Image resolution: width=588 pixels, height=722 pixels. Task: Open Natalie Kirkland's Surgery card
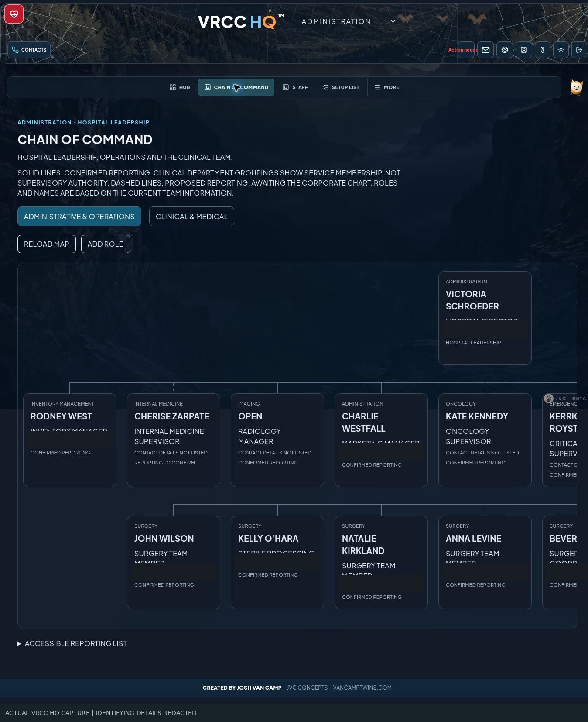(381, 562)
